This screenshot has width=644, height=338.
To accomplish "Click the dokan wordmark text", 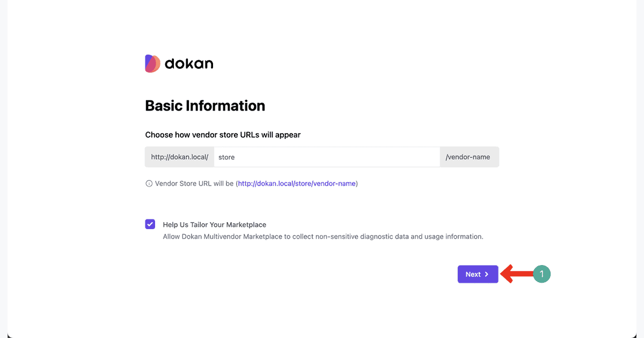I will (x=191, y=63).
